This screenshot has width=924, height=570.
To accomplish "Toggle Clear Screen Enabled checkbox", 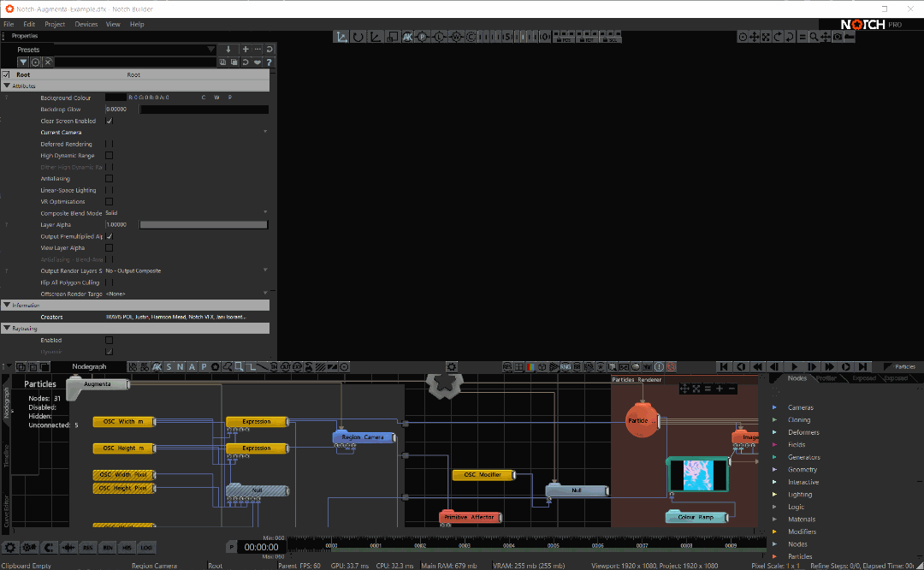I will click(x=109, y=121).
